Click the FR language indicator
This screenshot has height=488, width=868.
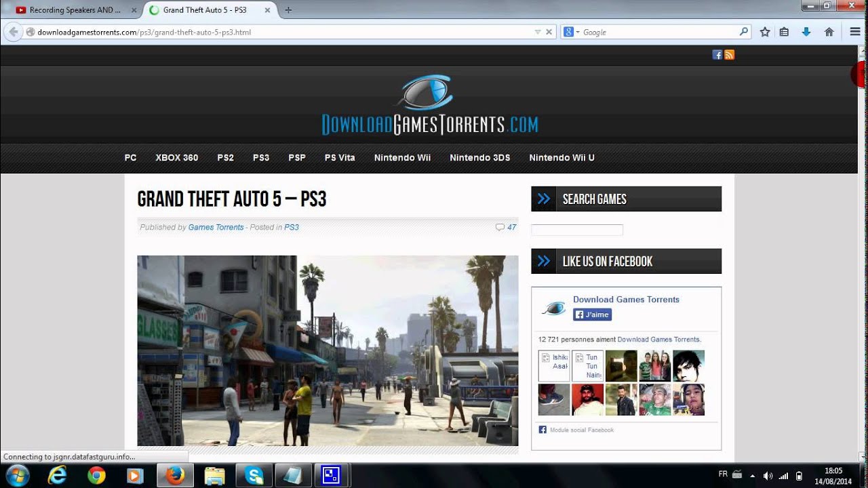pos(724,474)
